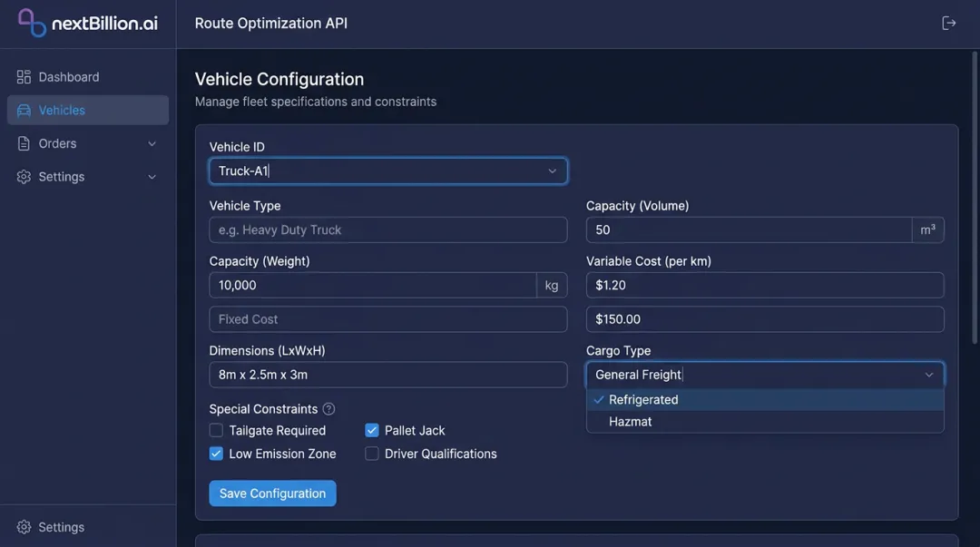Click the Dimensions field showing 8m x 2.5m x 3m
Screen dimensions: 980x547
click(388, 375)
